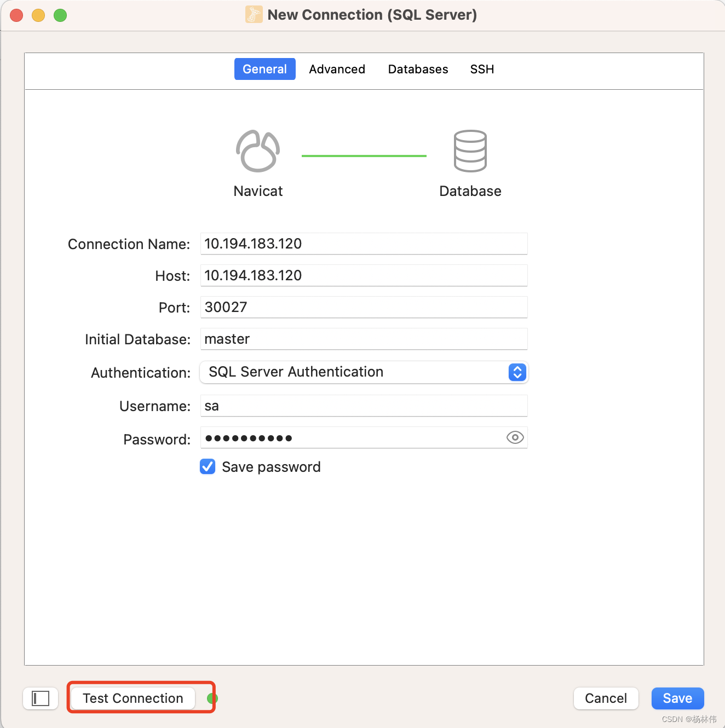
Task: Click the Navicat label under the logo
Action: coord(258,191)
